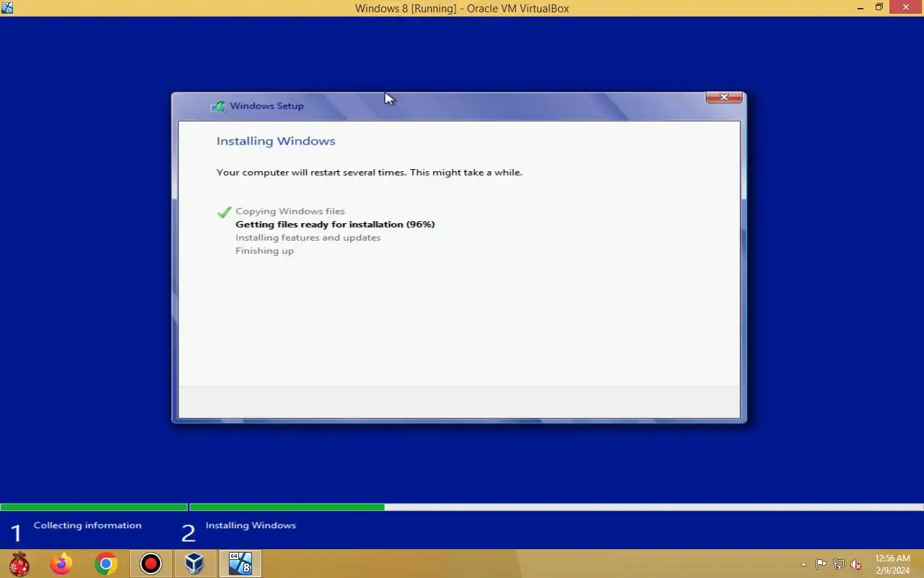The height and width of the screenshot is (578, 924).
Task: Click the "Installing features and updates" step
Action: (x=308, y=237)
